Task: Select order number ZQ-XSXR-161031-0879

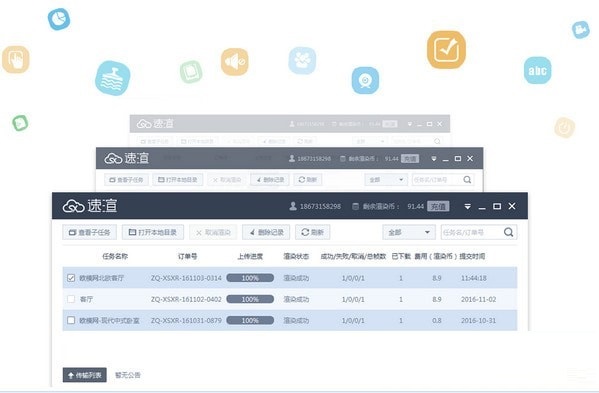Action: click(x=186, y=320)
